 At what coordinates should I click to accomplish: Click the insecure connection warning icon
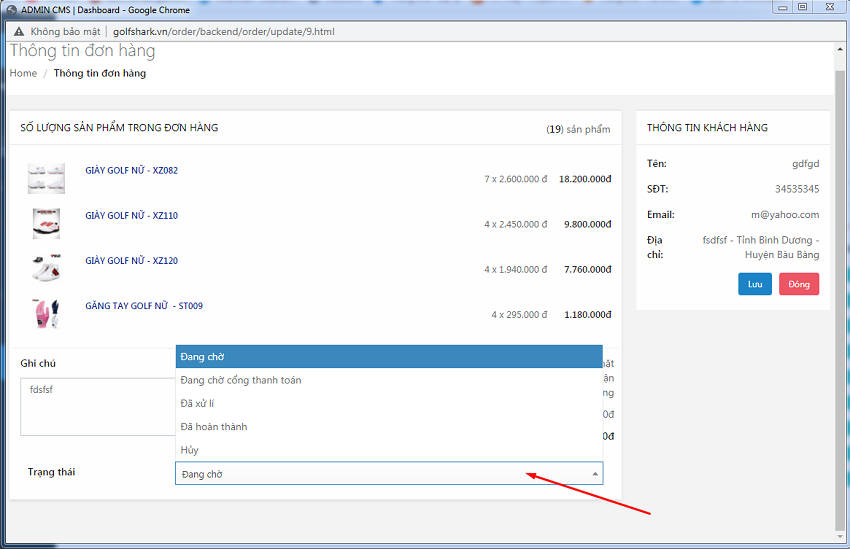click(x=18, y=31)
